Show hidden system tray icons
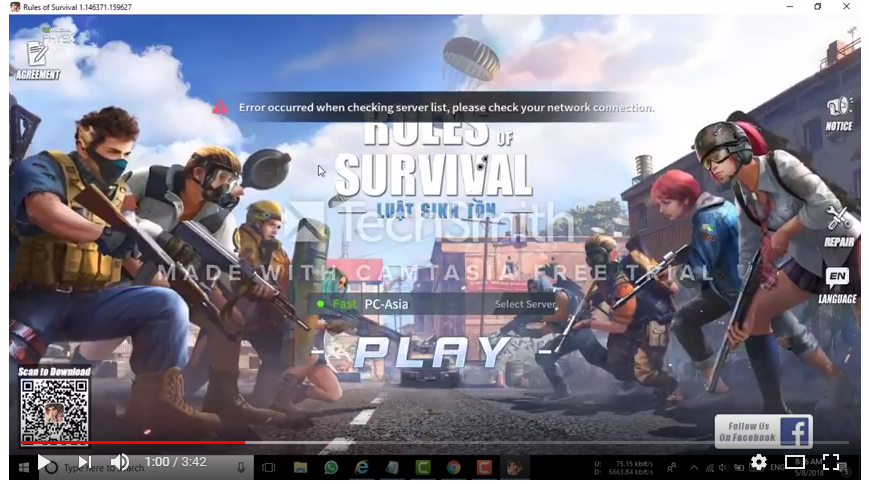The image size is (869, 484). [694, 468]
